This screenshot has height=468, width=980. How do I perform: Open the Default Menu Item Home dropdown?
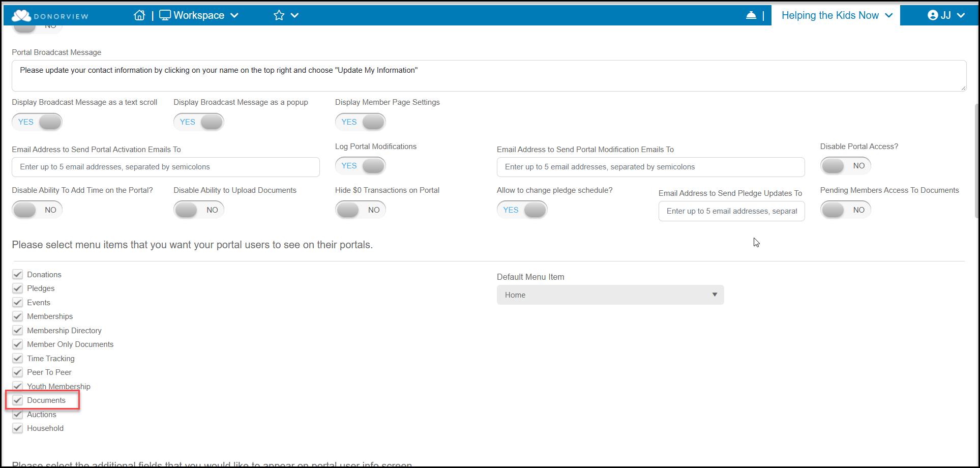(610, 295)
